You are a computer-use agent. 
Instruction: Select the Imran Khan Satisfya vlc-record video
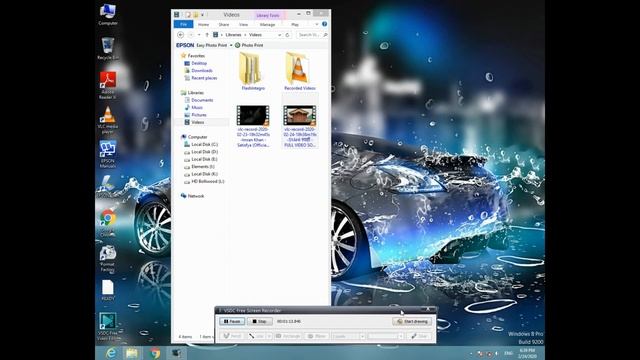coord(253,127)
